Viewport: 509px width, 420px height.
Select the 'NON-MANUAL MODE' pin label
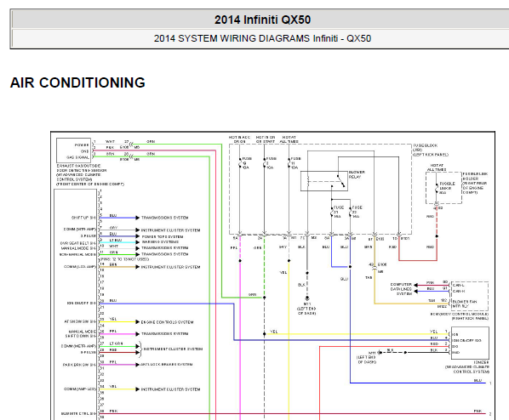pos(78,254)
